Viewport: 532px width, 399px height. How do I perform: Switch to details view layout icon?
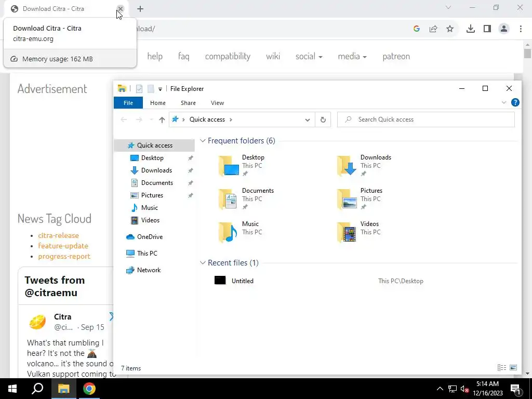[502, 368]
